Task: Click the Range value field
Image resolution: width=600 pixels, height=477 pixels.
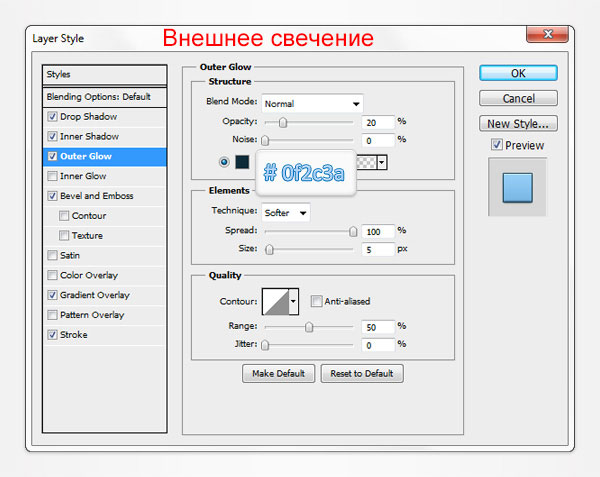Action: 378,327
